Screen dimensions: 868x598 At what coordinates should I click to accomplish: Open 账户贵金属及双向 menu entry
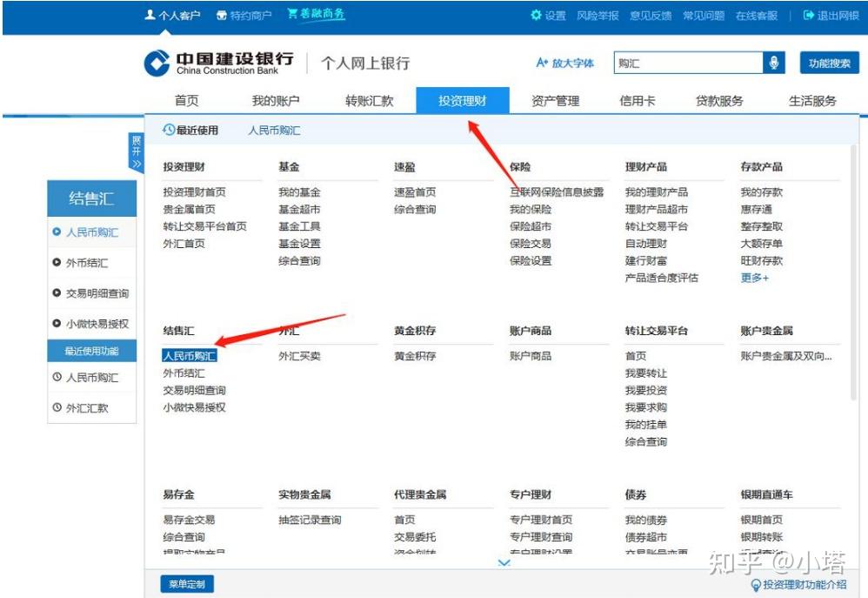click(786, 356)
